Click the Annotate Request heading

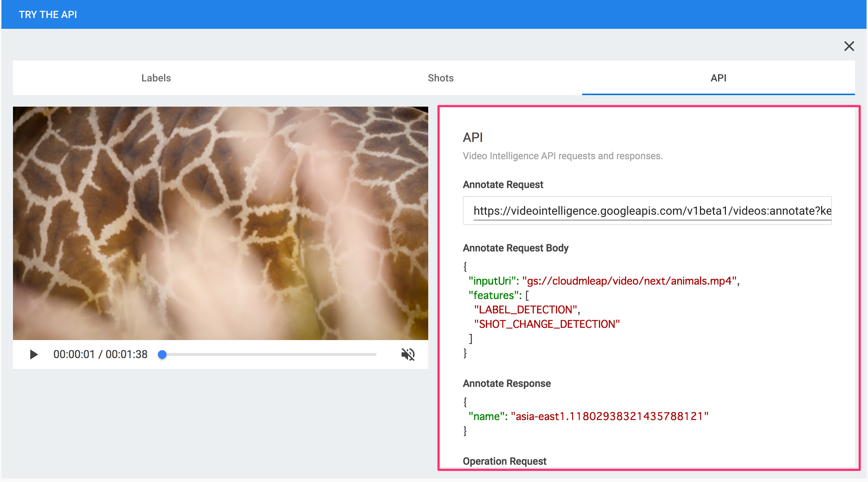503,184
